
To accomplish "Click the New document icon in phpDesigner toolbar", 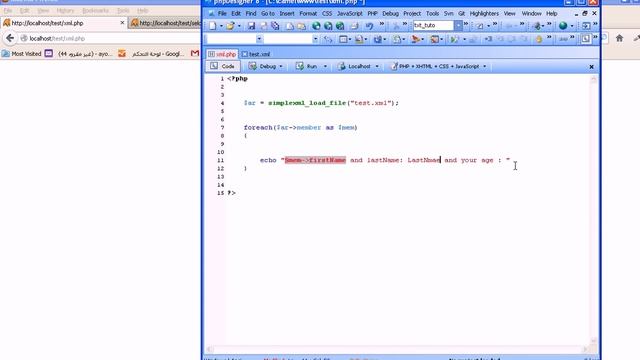I will pos(213,26).
